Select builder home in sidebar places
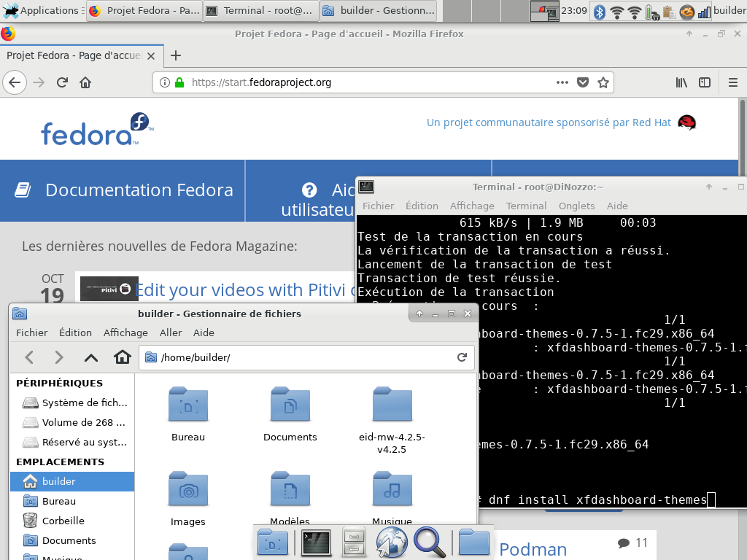This screenshot has width=747, height=560. point(72,481)
